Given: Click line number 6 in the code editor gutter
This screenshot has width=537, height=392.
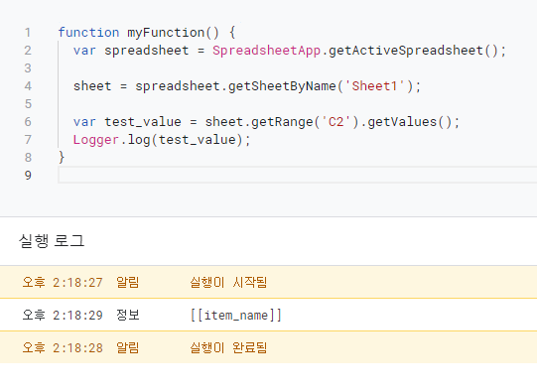Looking at the screenshot, I should pyautogui.click(x=28, y=121).
